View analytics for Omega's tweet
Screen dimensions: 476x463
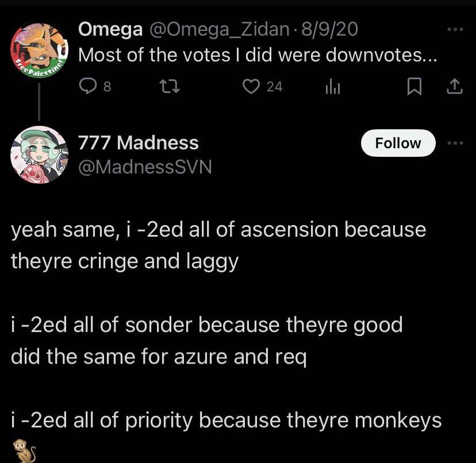333,86
